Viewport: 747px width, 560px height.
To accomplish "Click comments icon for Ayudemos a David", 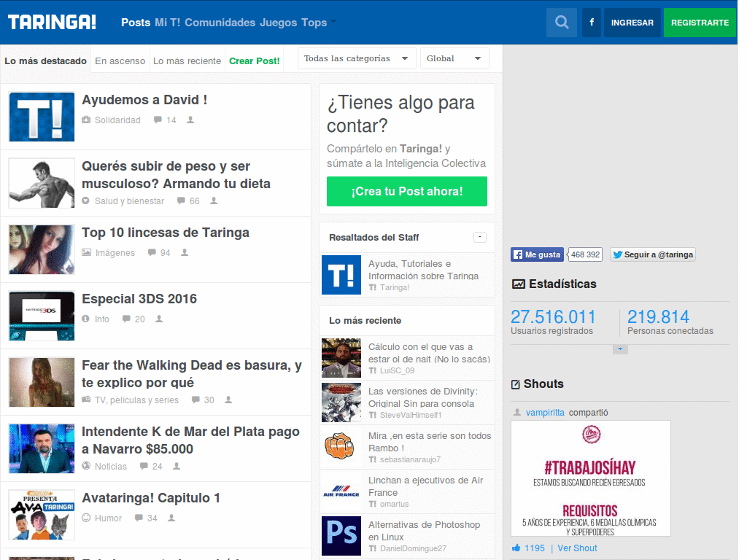I will tap(158, 120).
